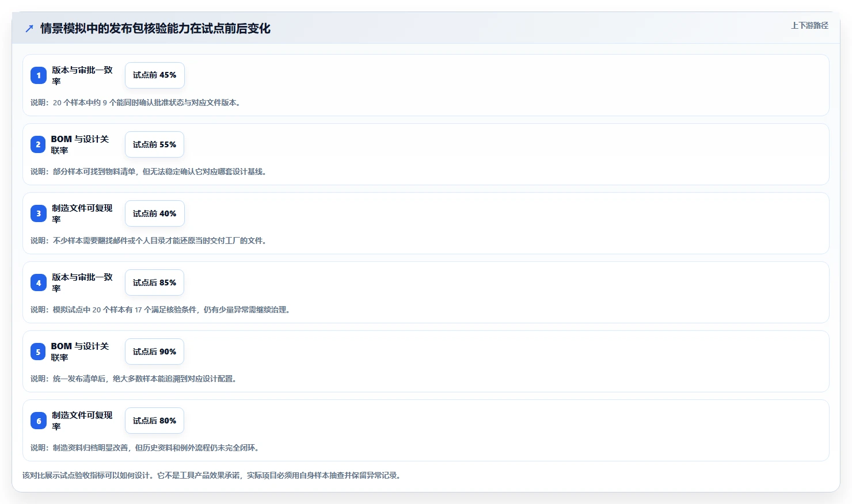Click the BOM 与设计关联率 label in row 5
852x504 pixels.
point(80,352)
